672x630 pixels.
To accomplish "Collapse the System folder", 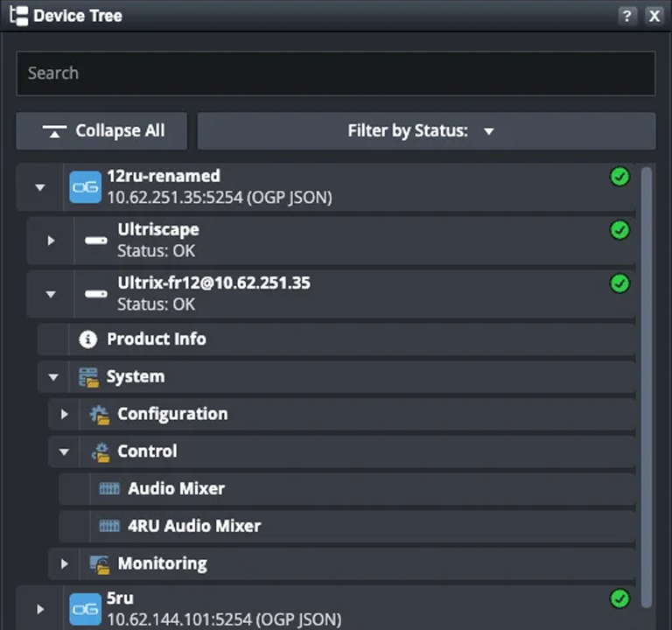I will (x=53, y=377).
